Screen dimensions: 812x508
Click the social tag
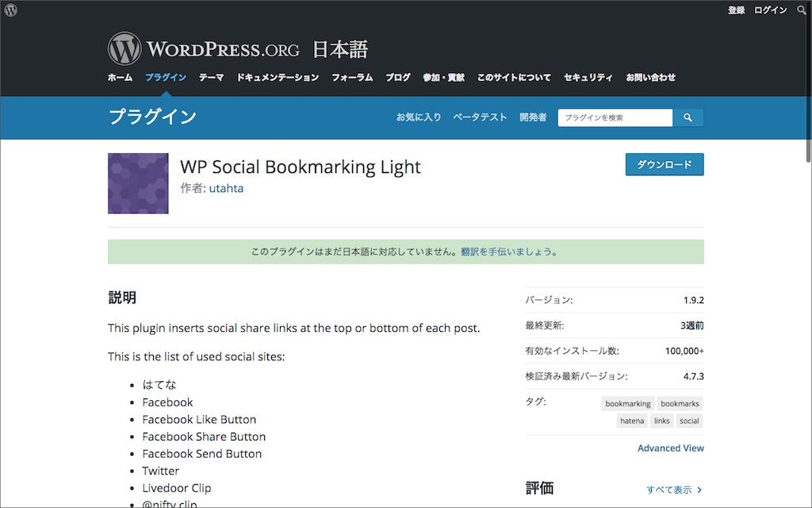point(689,421)
